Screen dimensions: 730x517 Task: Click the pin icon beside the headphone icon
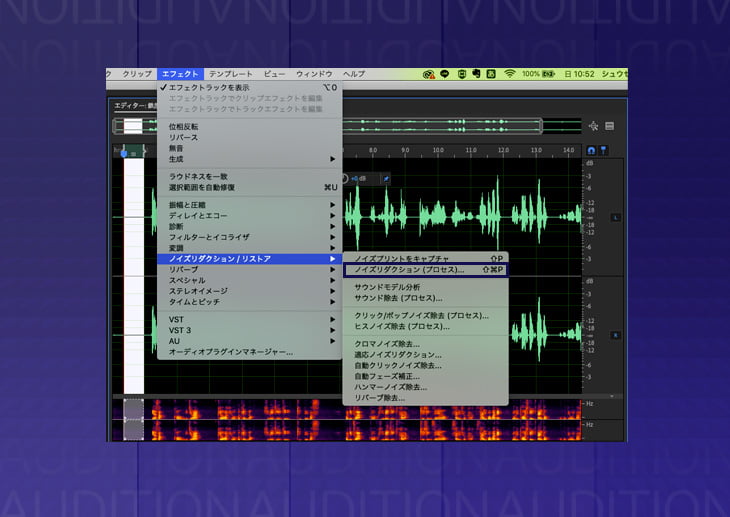point(603,151)
